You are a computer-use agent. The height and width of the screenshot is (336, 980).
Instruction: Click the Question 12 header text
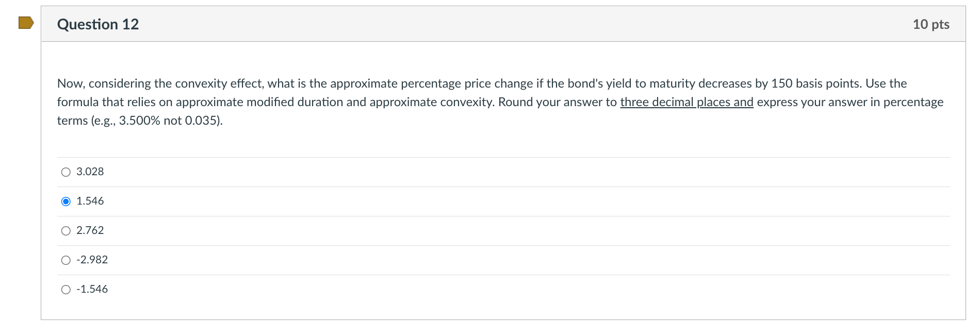tap(99, 24)
